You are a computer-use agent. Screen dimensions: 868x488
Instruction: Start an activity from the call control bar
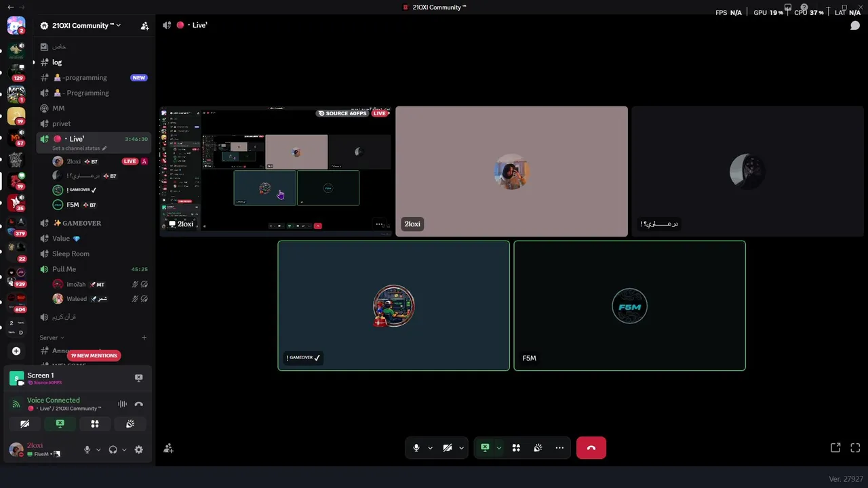click(516, 448)
